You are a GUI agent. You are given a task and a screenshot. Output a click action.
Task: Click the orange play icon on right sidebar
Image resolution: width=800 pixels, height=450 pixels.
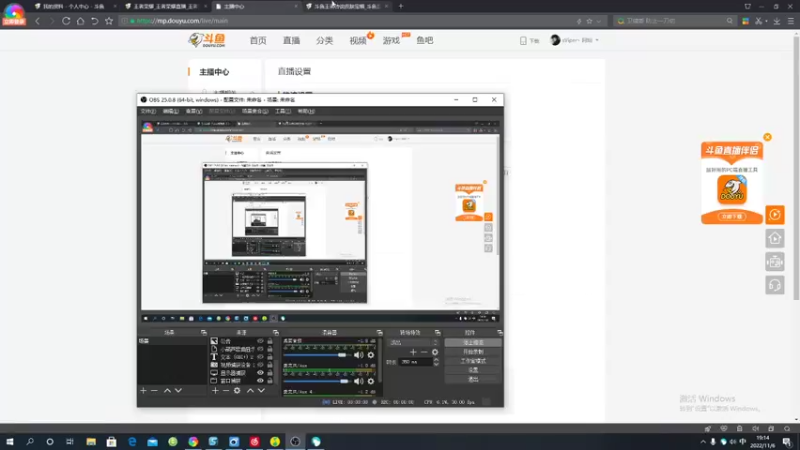[774, 215]
